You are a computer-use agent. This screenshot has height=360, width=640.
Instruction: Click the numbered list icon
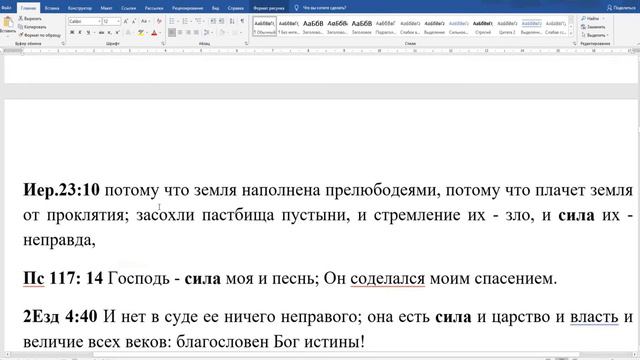(185, 21)
